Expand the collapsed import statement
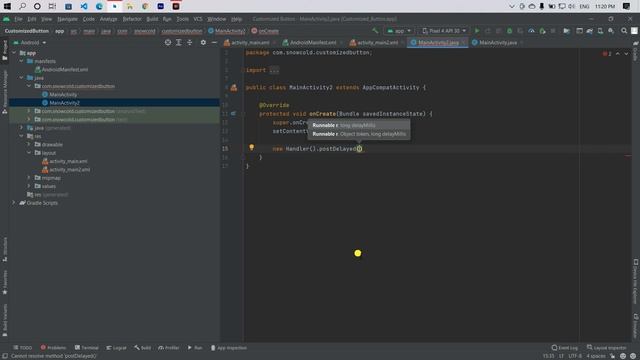Image resolution: width=640 pixels, height=360 pixels. (274, 70)
